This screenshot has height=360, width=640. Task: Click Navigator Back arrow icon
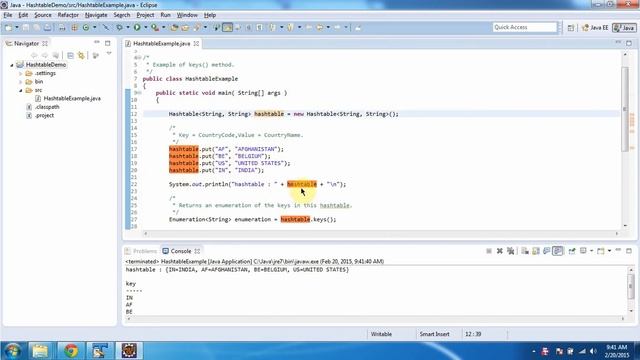click(34, 55)
